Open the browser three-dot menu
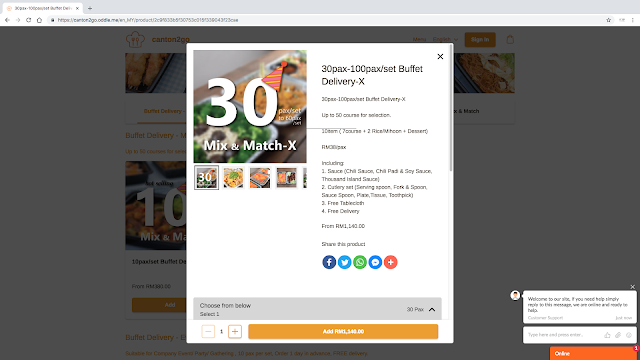Viewport: 640px width, 360px height. (633, 20)
